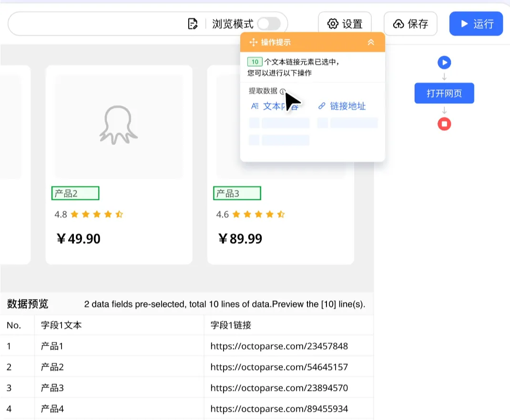This screenshot has height=420, width=510.
Task: Click the ¥89.99 price
Action: 240,239
